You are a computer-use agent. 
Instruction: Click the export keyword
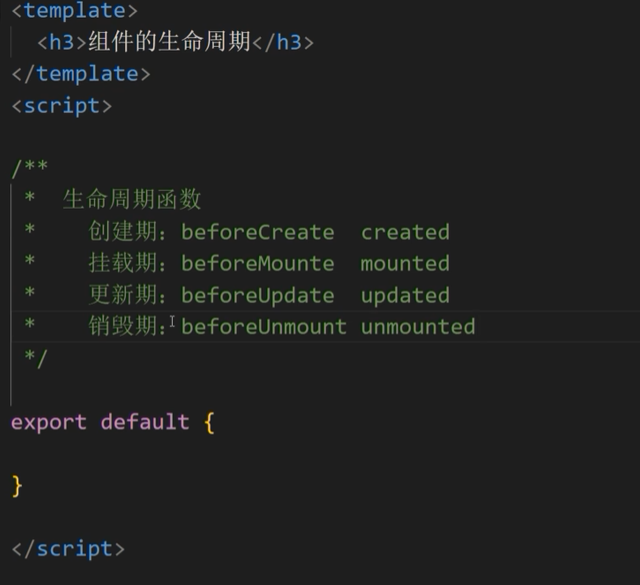[49, 421]
